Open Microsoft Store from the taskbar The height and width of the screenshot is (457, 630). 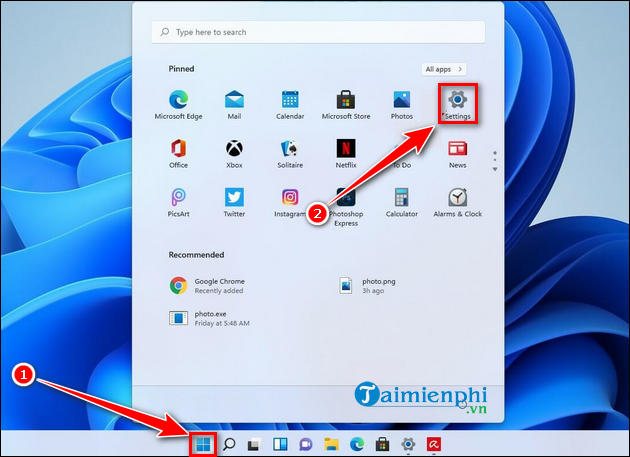coord(382,444)
